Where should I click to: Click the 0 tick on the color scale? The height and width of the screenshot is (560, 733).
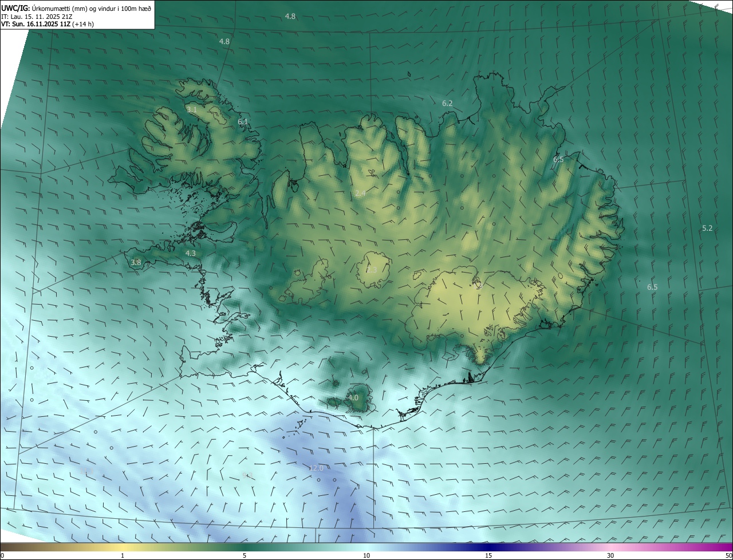[x=2, y=555]
